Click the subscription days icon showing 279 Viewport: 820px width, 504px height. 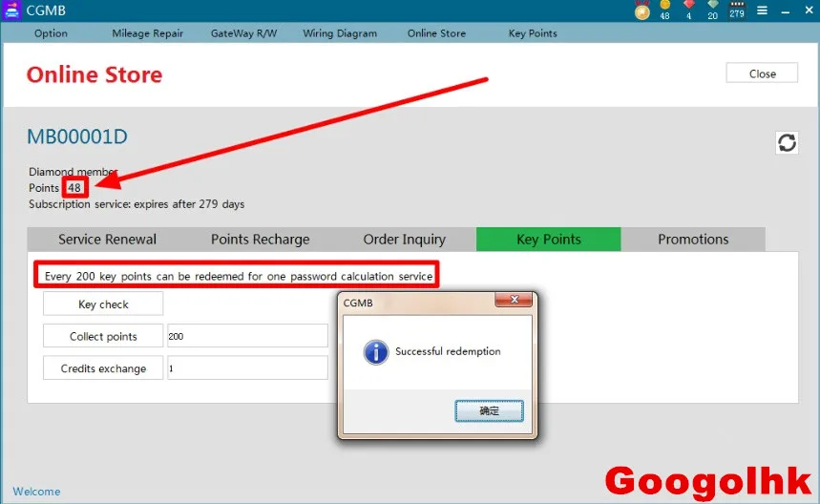point(737,10)
